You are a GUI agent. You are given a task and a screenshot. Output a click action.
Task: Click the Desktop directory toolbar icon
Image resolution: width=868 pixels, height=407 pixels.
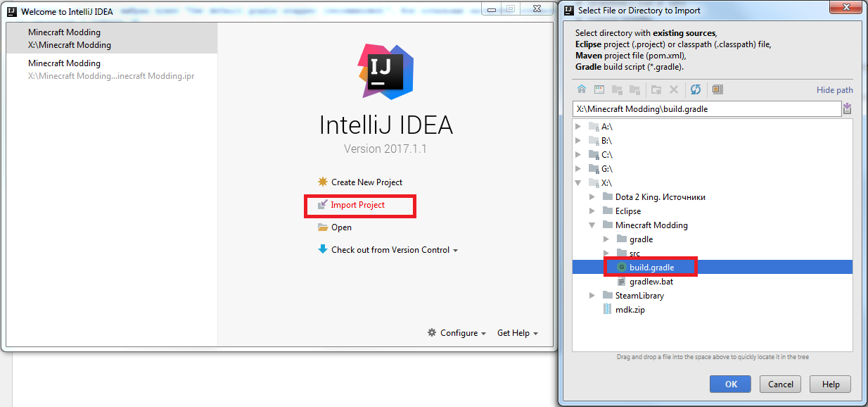point(599,89)
